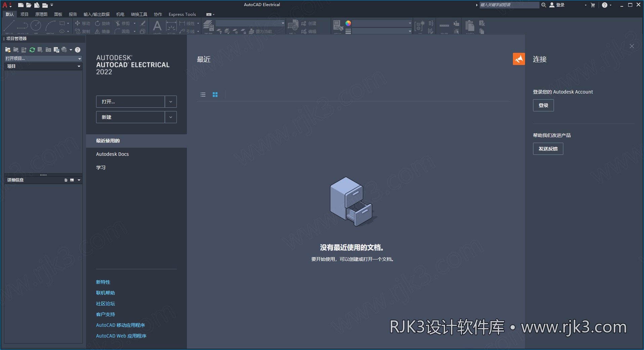
Task: Close the 连接 side panel
Action: pyautogui.click(x=632, y=46)
